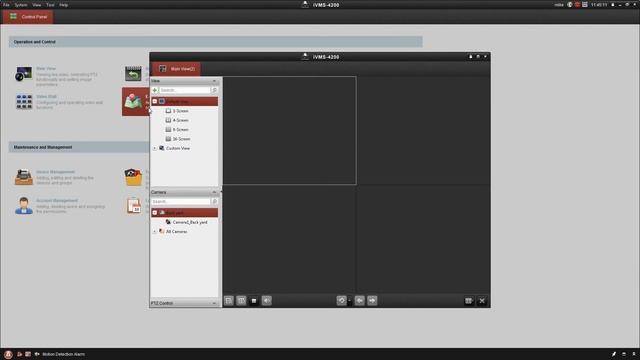Collapse the Camera panel with its header arrow
640x360 pixels.
pyautogui.click(x=214, y=192)
